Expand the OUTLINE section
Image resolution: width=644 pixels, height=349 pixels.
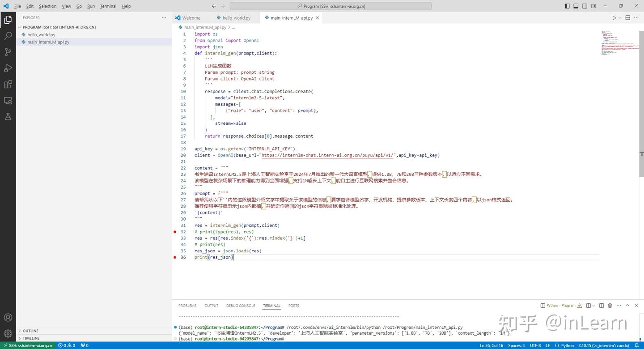coord(30,331)
